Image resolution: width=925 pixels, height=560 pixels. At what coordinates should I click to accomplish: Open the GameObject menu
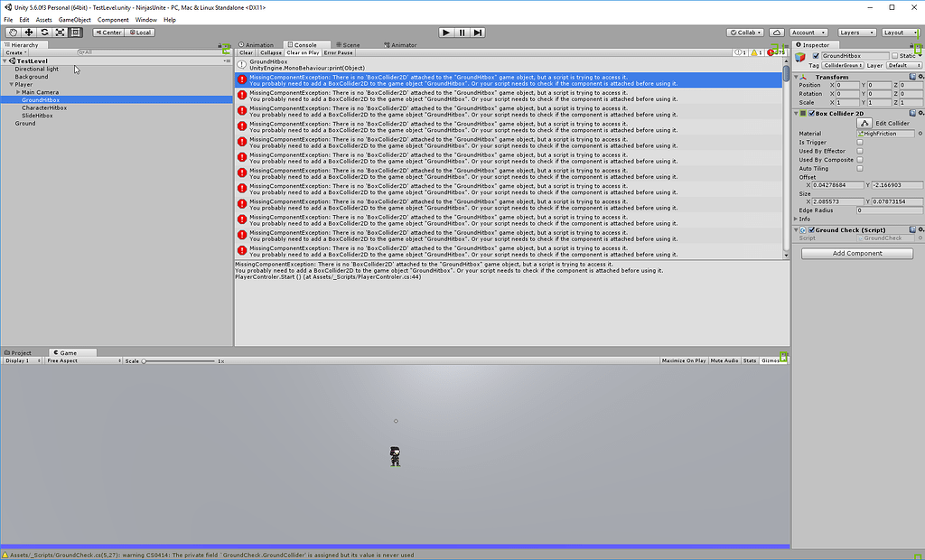[73, 19]
